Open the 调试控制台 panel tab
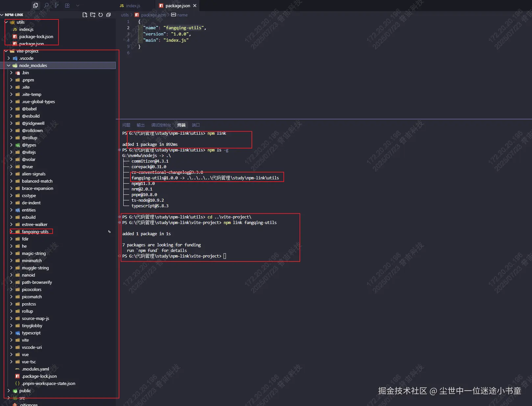532x406 pixels. pos(161,125)
